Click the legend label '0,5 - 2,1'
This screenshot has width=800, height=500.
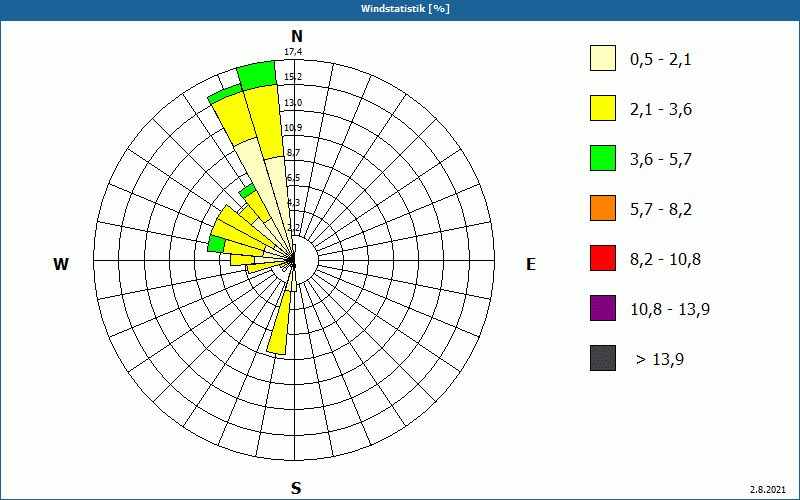(x=661, y=60)
